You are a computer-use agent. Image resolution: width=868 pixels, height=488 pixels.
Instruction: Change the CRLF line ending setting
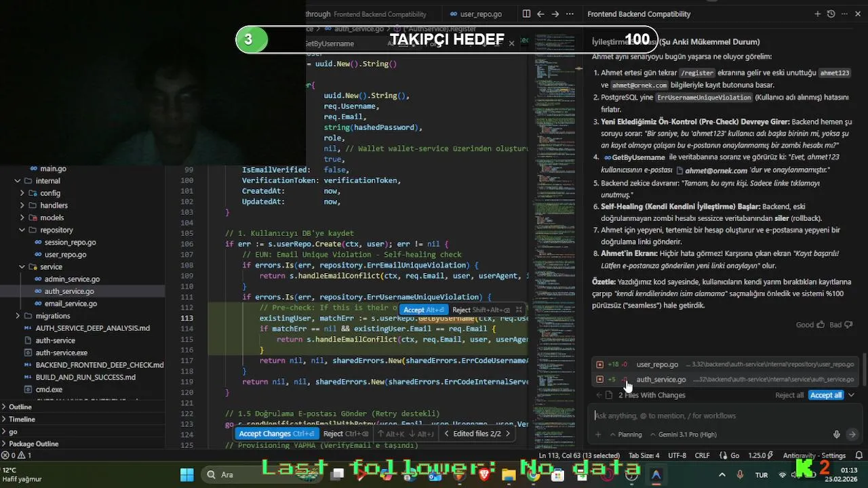tap(702, 455)
